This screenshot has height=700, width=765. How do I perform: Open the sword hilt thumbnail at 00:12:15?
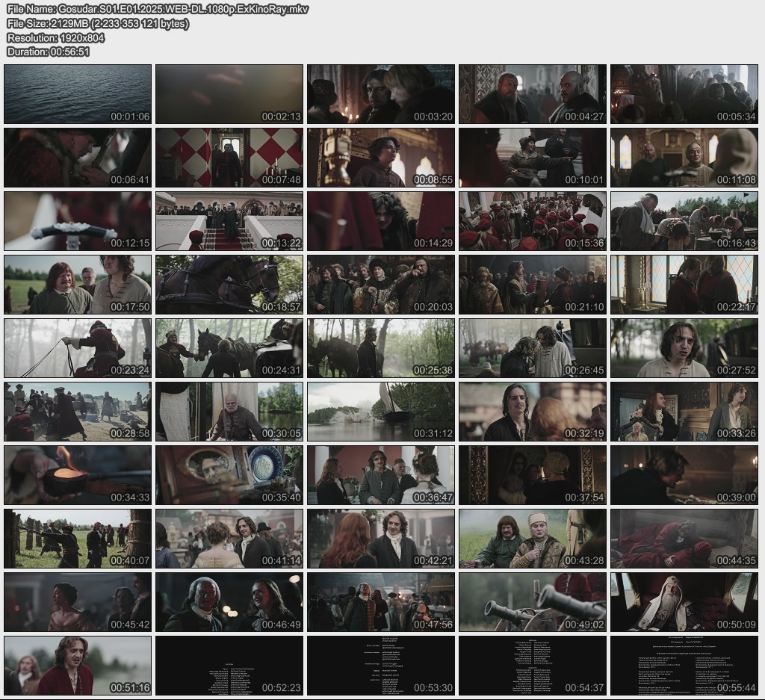coord(78,221)
